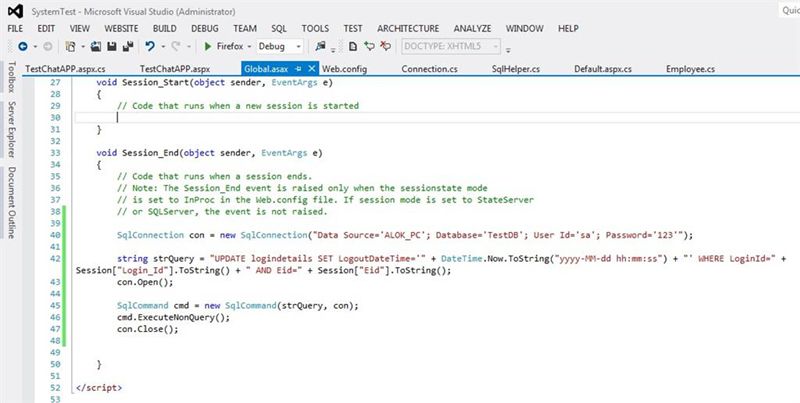The width and height of the screenshot is (800, 403).
Task: Open the EDIT menu
Action: click(46, 29)
